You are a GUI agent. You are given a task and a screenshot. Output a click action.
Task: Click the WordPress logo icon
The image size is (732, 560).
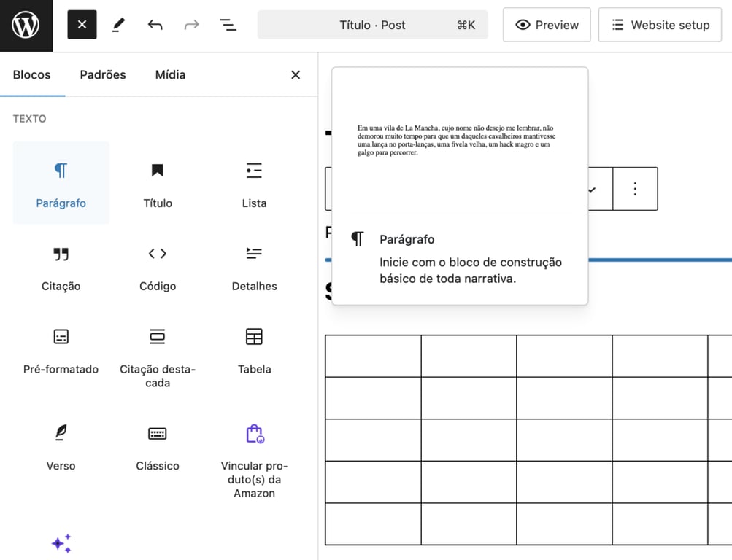(26, 26)
